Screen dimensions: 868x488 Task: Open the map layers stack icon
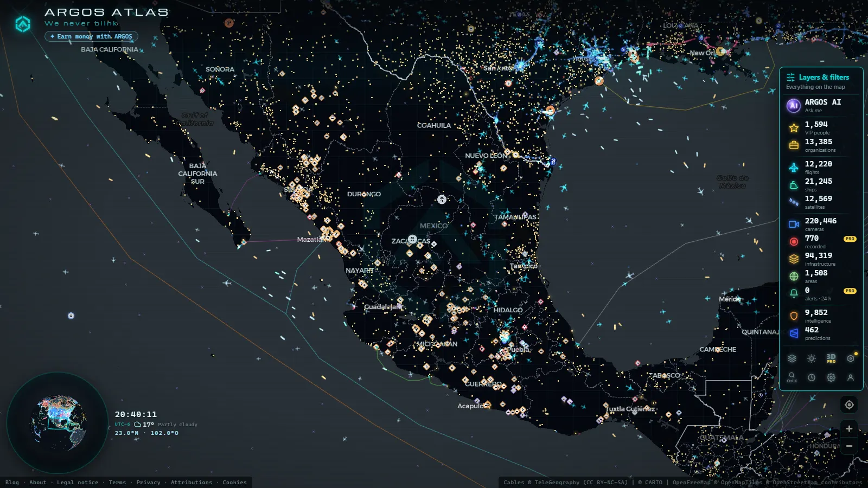(792, 358)
